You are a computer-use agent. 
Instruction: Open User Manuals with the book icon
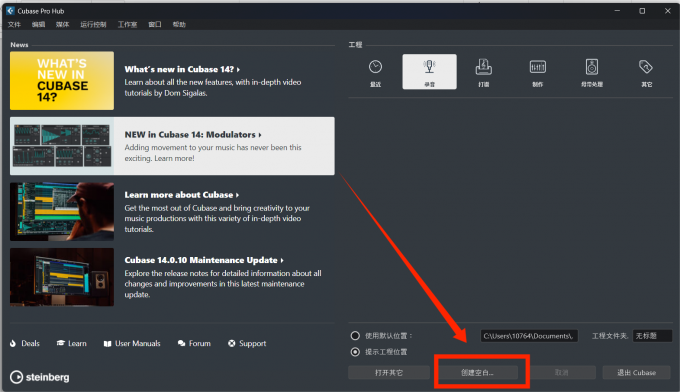[x=132, y=343]
